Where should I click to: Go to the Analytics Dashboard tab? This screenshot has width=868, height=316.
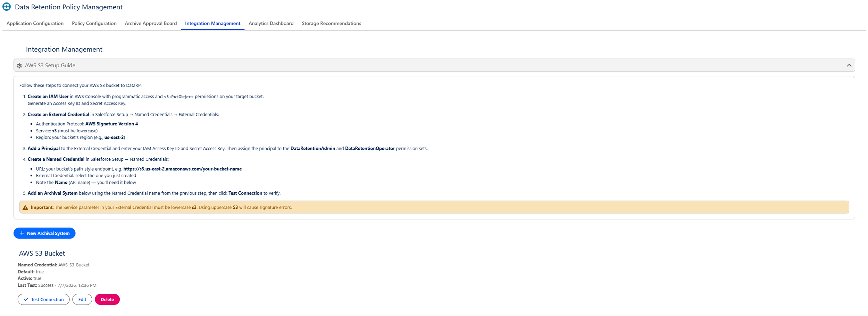(271, 23)
